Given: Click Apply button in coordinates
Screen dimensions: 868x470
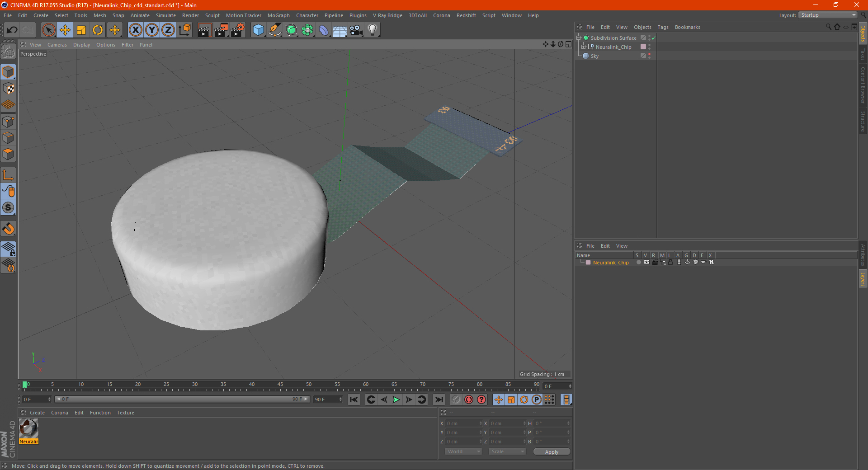Looking at the screenshot, I should pos(552,451).
